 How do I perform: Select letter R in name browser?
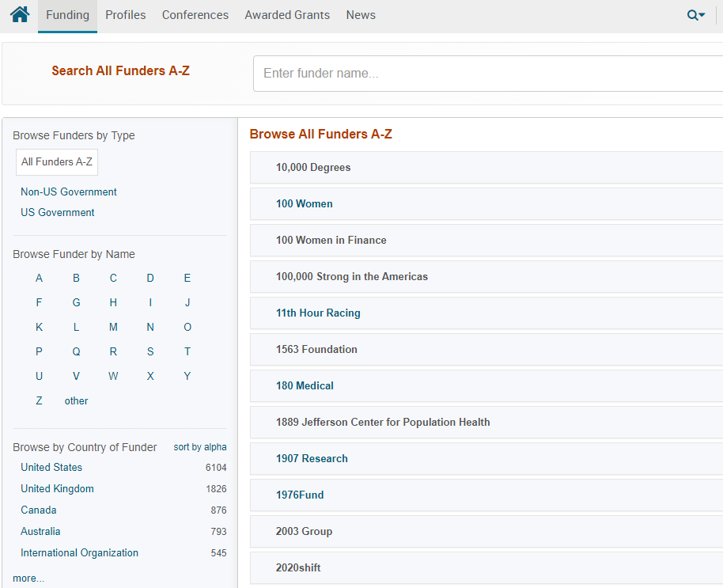(x=113, y=352)
